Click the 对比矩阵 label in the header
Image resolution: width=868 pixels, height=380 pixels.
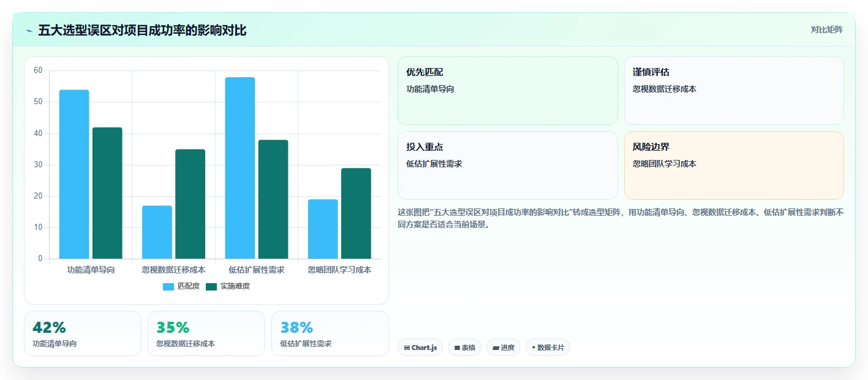826,30
